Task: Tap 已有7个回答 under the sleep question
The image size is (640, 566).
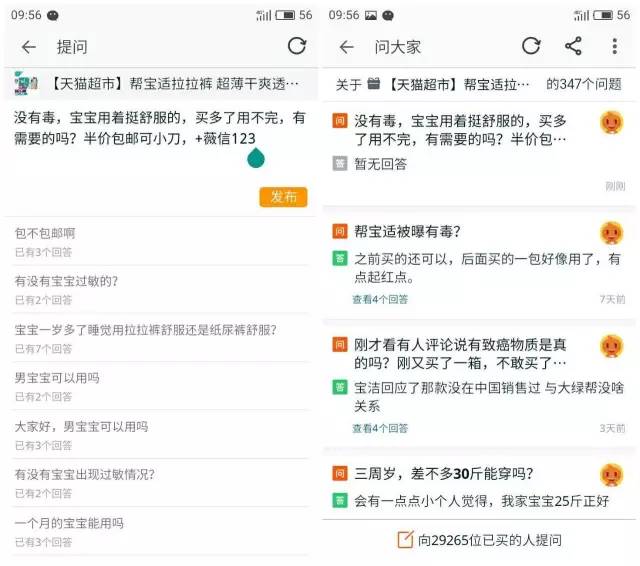Action: point(43,349)
